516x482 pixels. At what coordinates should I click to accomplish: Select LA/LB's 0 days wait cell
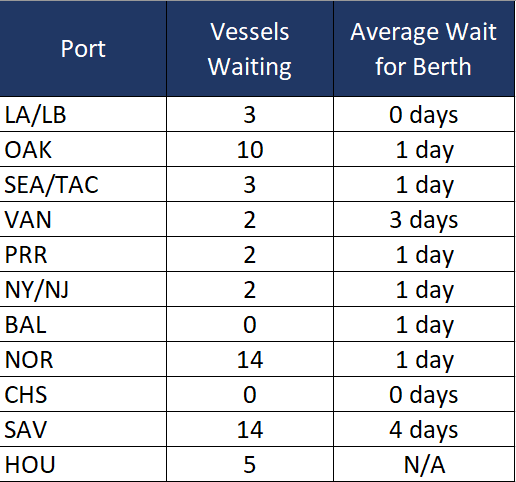pos(424,114)
